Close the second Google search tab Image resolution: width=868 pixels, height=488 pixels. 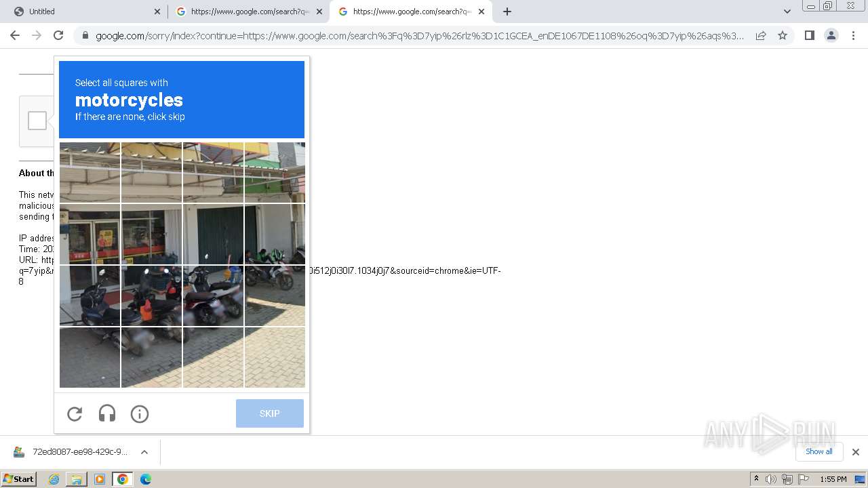tap(319, 12)
